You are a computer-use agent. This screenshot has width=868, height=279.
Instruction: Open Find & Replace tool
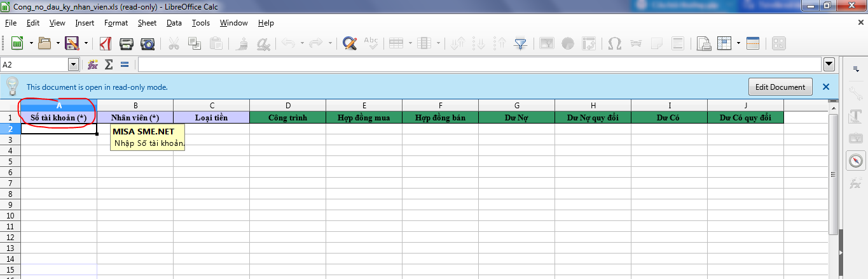tap(349, 43)
